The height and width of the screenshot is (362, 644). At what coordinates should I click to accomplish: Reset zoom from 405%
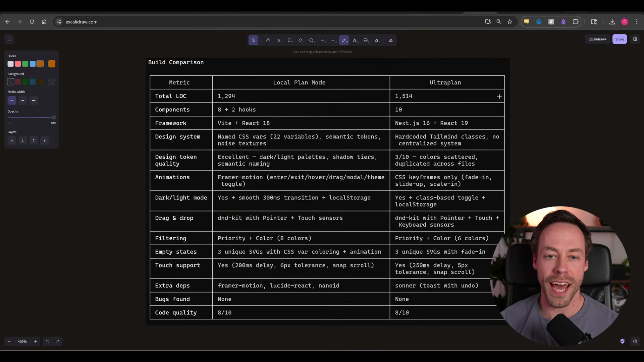tap(22, 342)
